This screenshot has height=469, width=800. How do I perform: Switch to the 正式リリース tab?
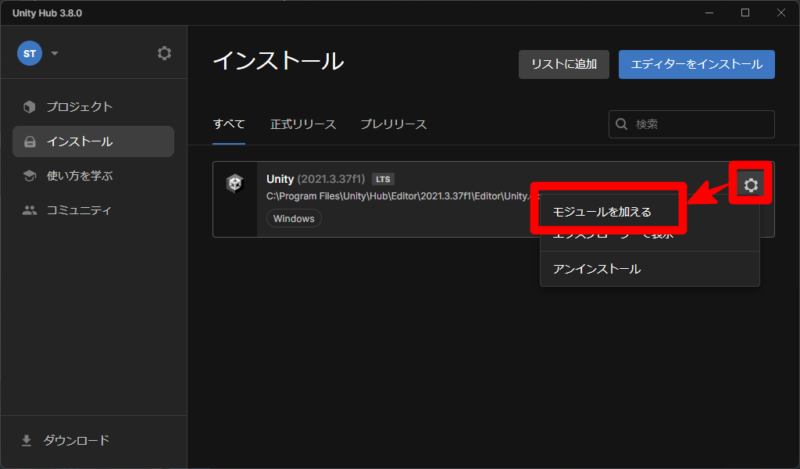point(303,124)
